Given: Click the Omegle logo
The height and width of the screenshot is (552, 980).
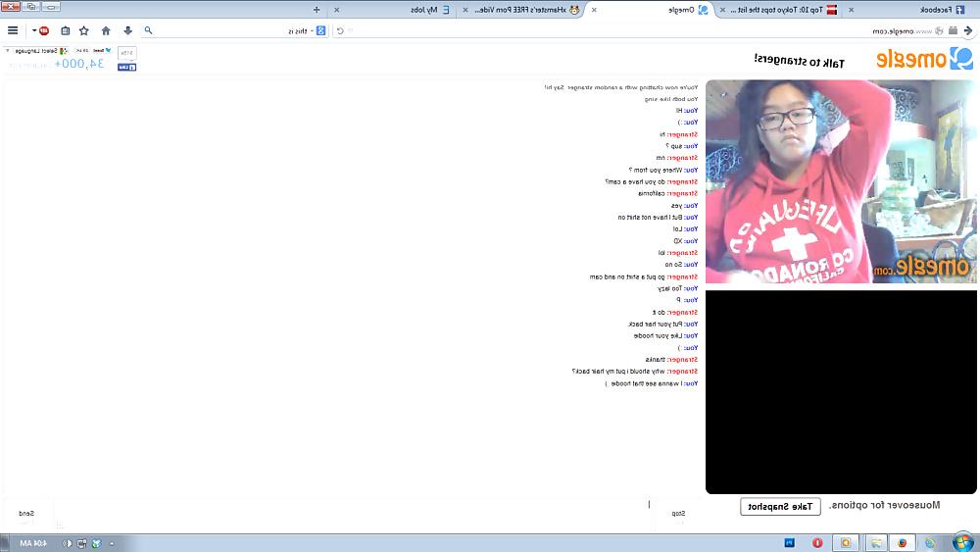Looking at the screenshot, I should [x=924, y=59].
